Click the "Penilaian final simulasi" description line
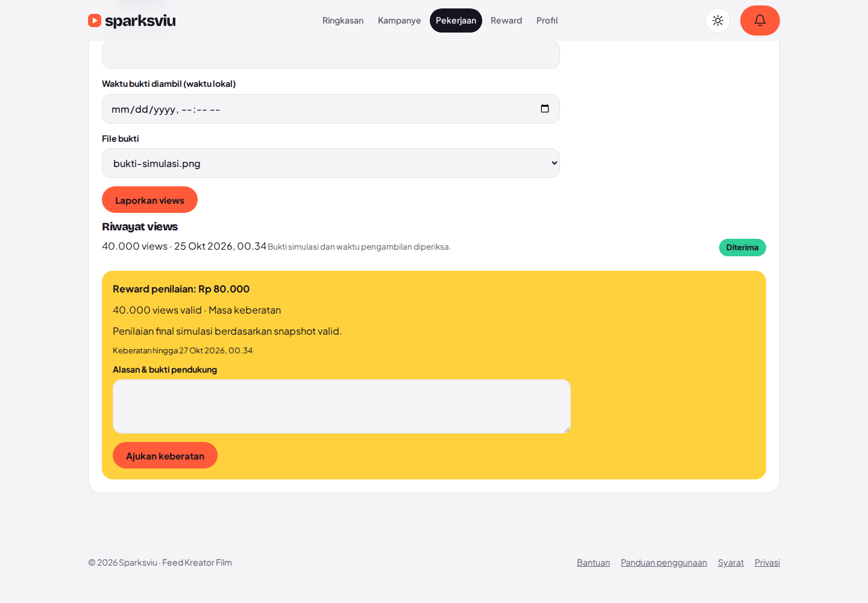 pyautogui.click(x=227, y=331)
